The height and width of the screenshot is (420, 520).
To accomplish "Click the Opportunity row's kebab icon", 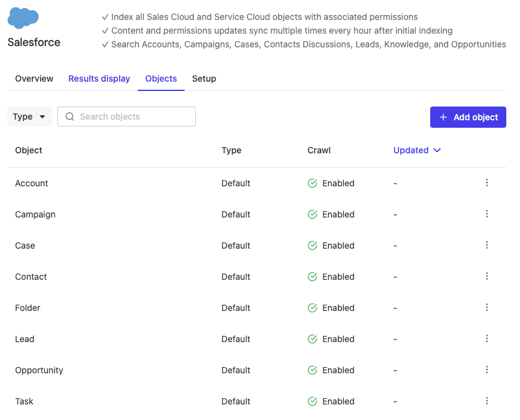I will [x=487, y=370].
